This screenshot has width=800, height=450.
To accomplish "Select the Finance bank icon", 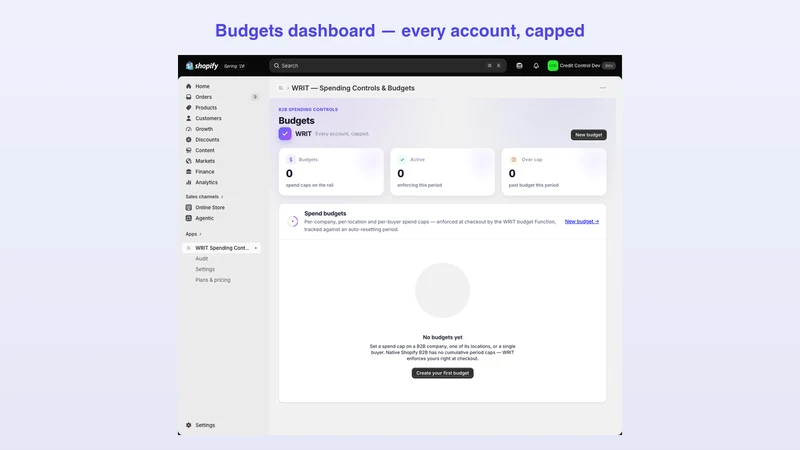I will (189, 172).
